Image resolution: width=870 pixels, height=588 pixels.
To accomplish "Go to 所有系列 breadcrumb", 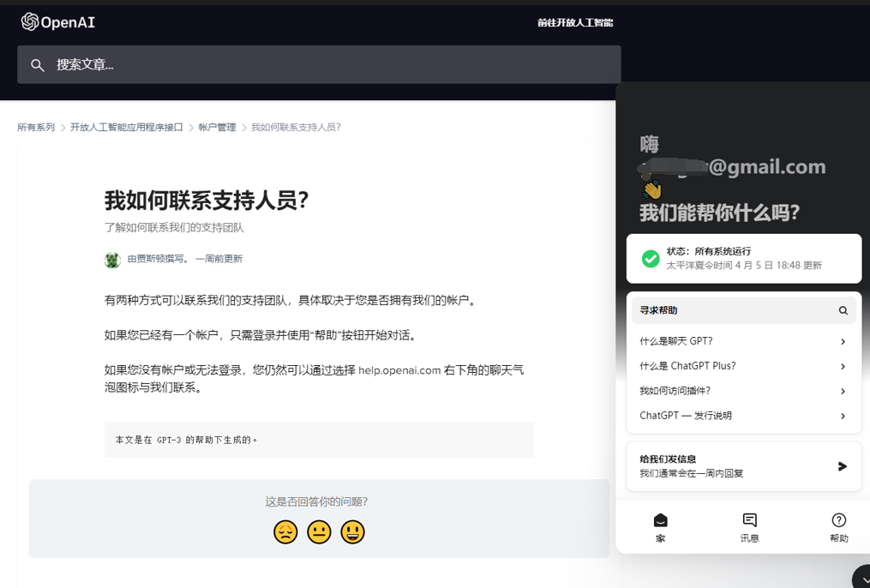I will click(36, 128).
